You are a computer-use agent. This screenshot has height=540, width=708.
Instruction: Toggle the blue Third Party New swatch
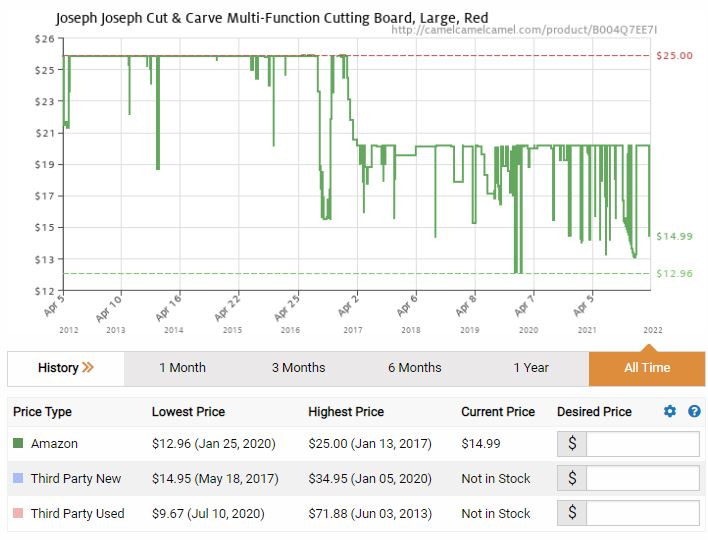[18, 478]
